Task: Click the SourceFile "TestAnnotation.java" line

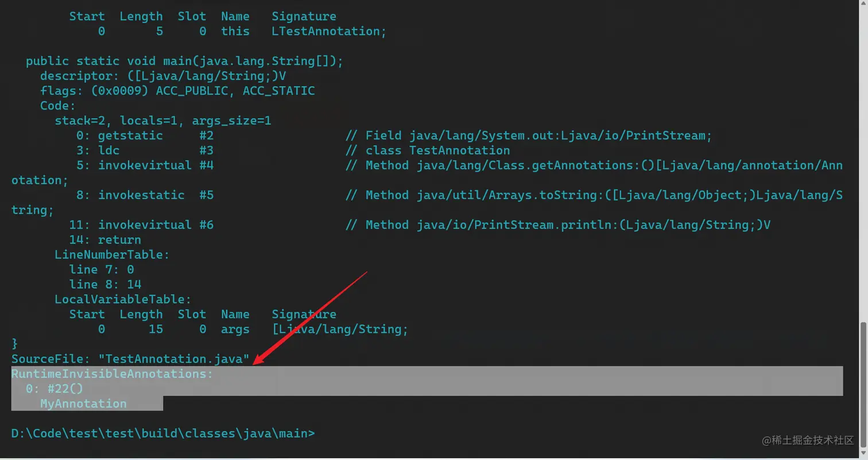Action: (130, 359)
